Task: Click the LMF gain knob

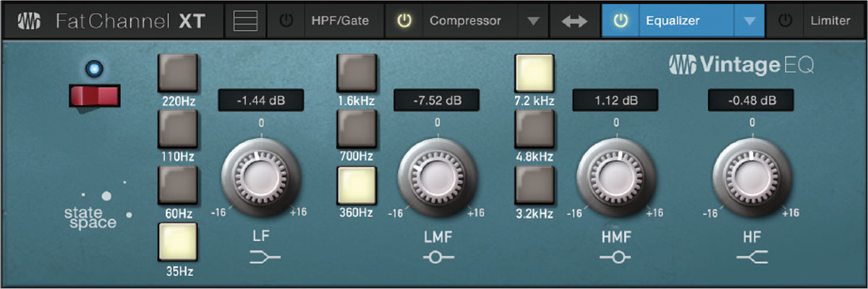Action: click(438, 178)
